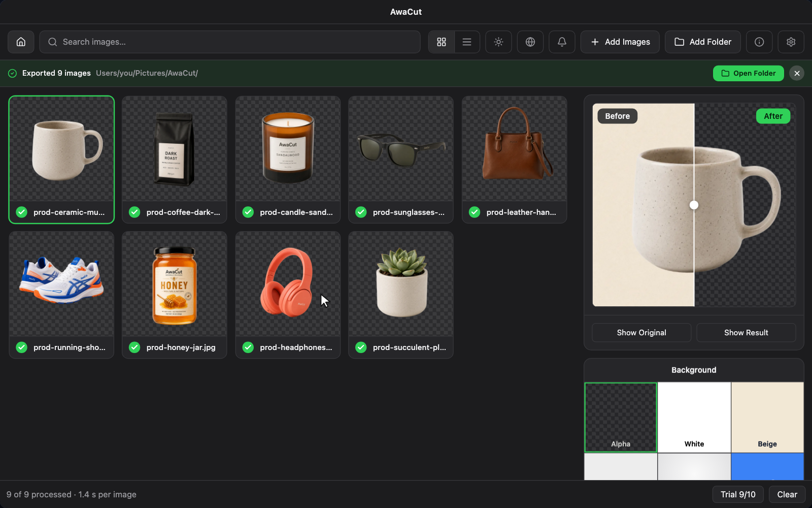Click green check on prod-leather-han
812x508 pixels.
pos(475,212)
